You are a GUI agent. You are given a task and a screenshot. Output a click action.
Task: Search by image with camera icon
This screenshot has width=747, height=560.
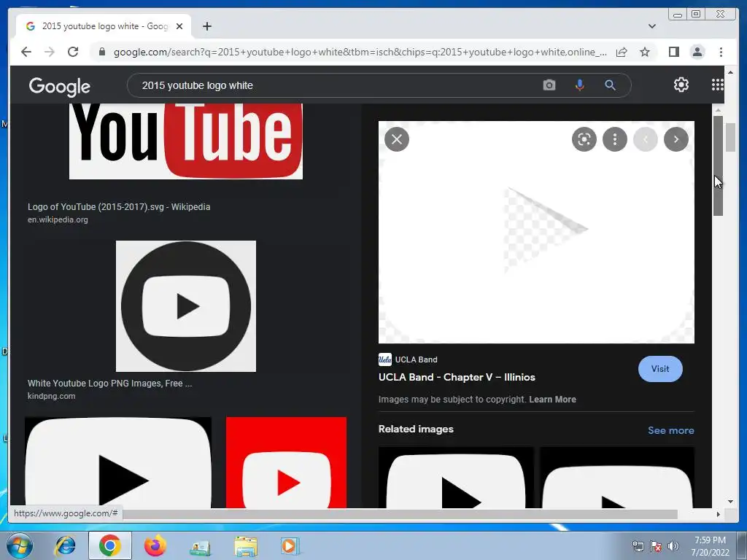coord(549,85)
